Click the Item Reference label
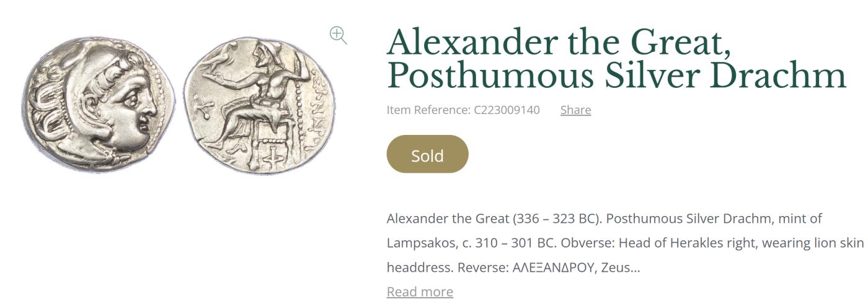The height and width of the screenshot is (299, 868). [428, 110]
